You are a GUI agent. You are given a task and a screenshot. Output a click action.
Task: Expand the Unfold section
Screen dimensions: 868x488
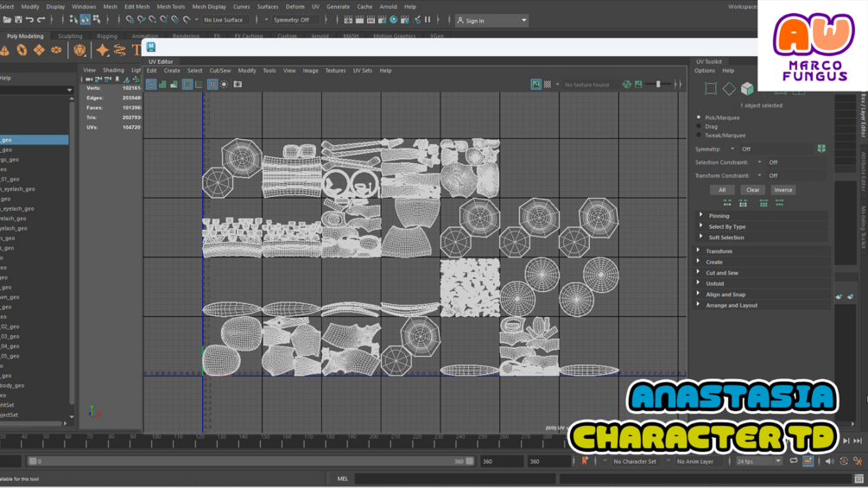coord(761,283)
